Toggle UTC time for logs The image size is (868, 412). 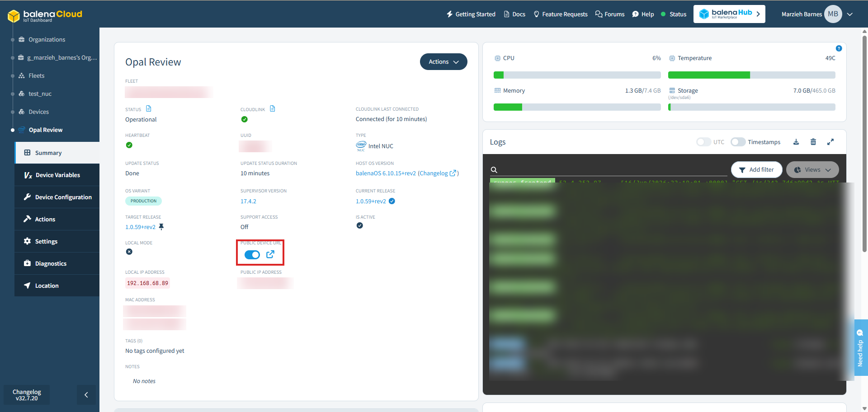(x=703, y=142)
